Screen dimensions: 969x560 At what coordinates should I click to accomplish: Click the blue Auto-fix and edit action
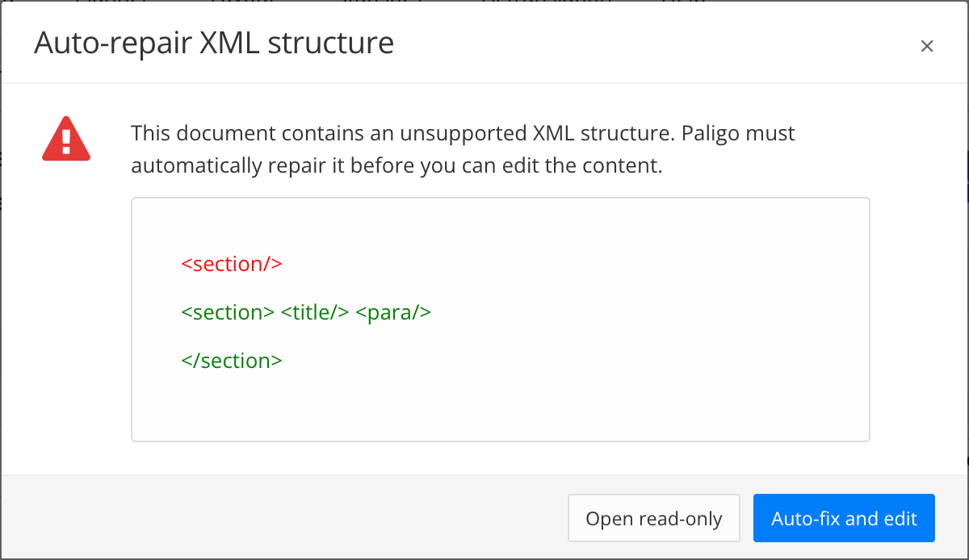pyautogui.click(x=844, y=518)
